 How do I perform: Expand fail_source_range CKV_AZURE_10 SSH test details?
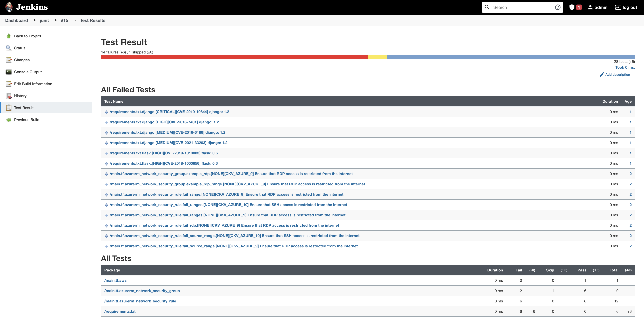click(106, 236)
